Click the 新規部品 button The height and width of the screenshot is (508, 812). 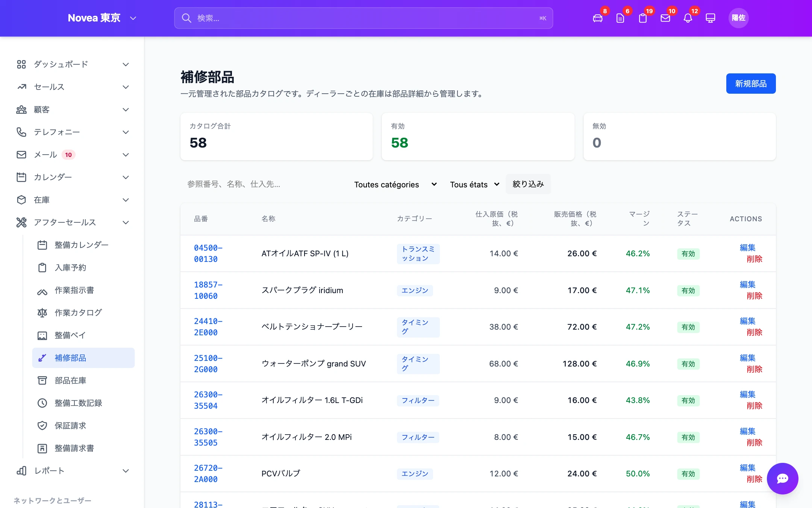click(751, 84)
